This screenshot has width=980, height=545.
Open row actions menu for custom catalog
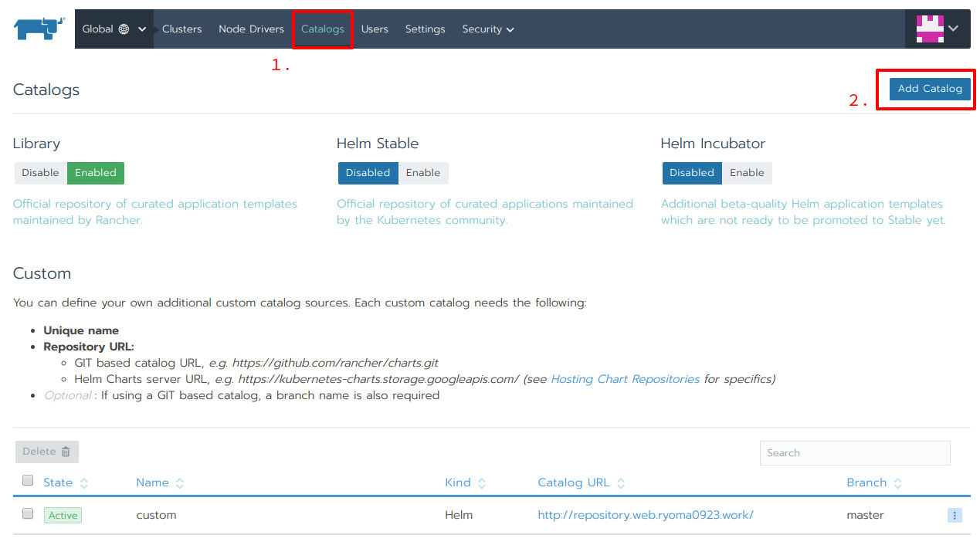[955, 515]
